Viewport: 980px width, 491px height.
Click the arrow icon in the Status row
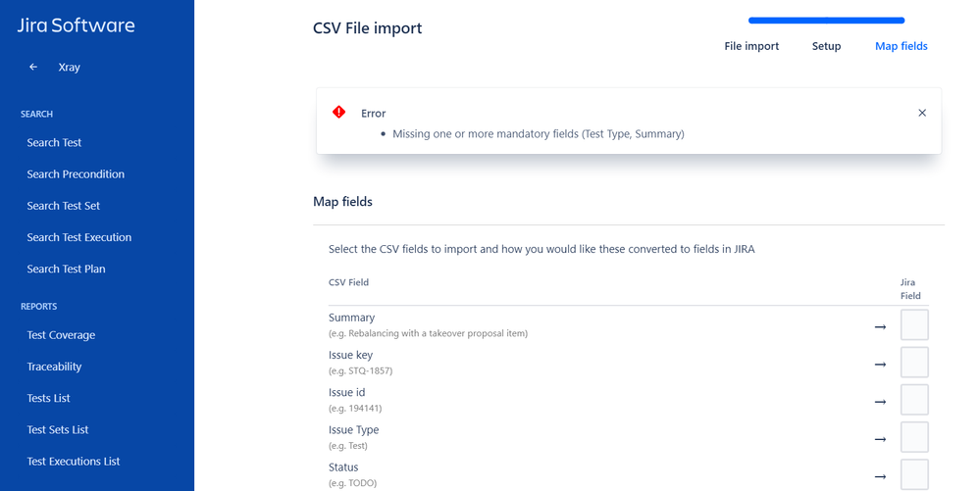click(x=880, y=476)
